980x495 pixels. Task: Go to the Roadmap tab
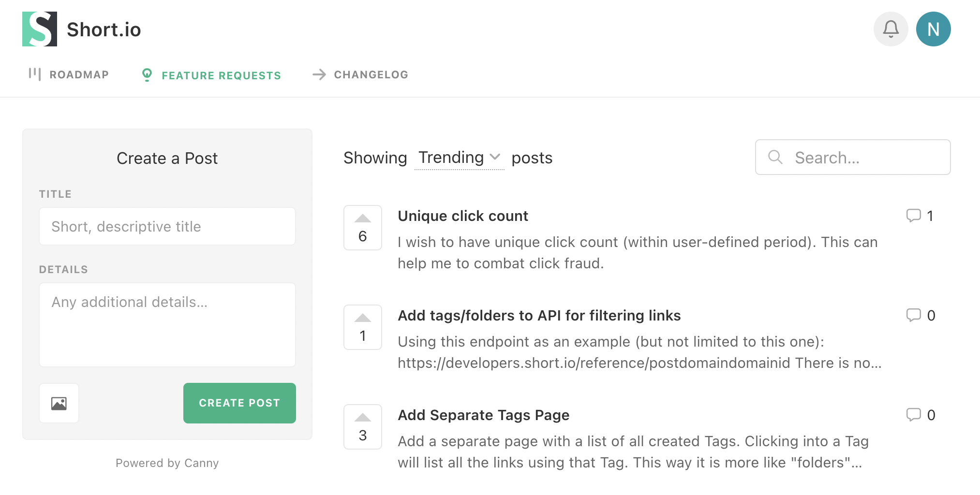coord(69,74)
